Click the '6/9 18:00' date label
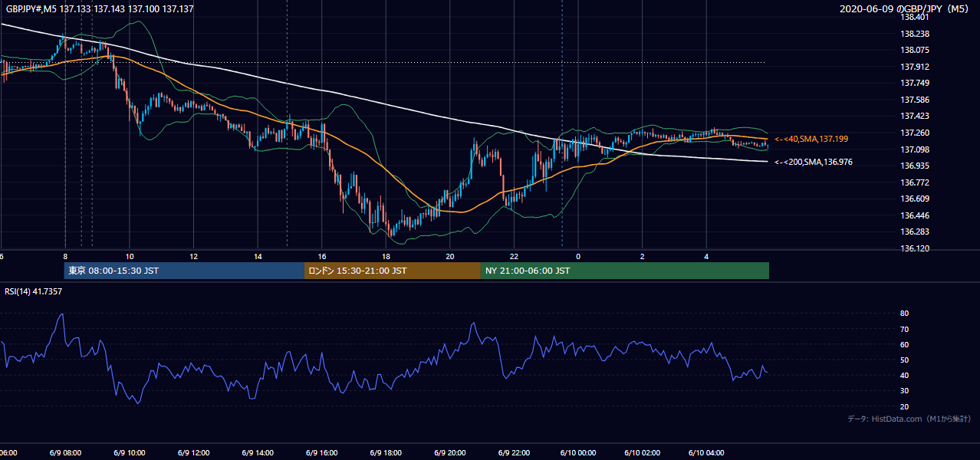 (386, 453)
